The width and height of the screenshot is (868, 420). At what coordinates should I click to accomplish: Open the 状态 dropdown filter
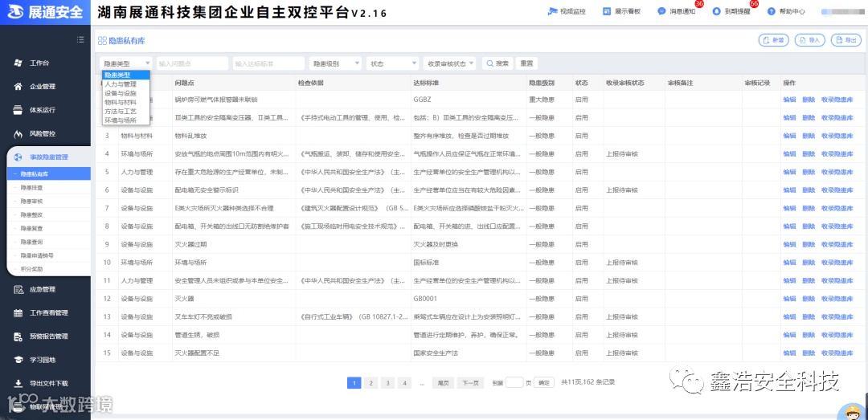(x=392, y=63)
